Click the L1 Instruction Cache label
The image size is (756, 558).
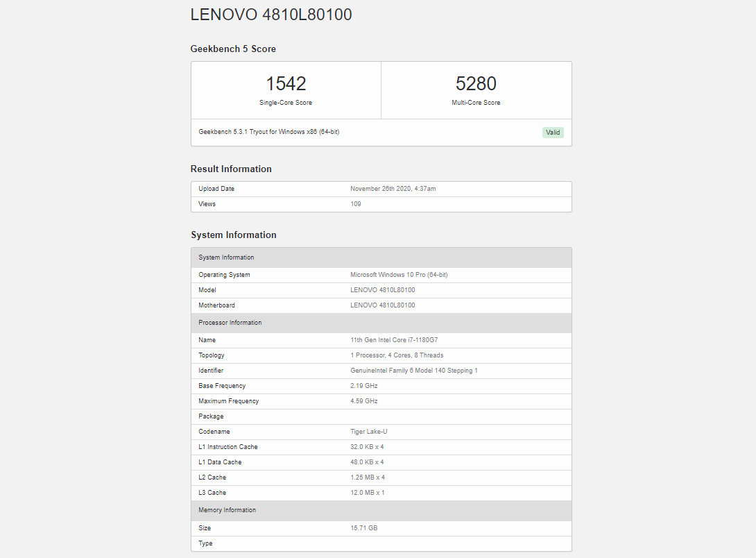click(x=228, y=447)
